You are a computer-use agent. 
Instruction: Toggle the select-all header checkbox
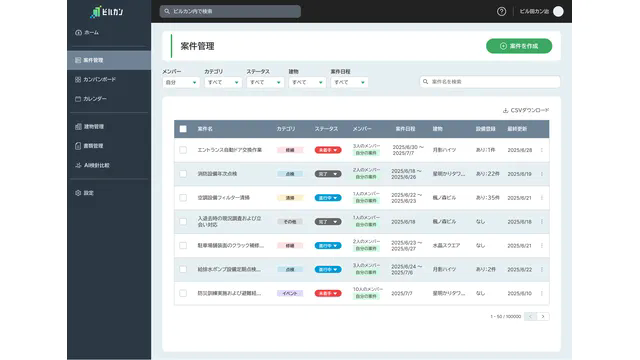click(x=183, y=129)
